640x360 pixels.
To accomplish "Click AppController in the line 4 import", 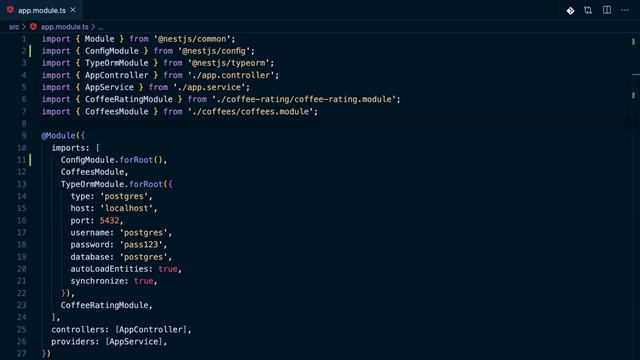I will (x=117, y=76).
